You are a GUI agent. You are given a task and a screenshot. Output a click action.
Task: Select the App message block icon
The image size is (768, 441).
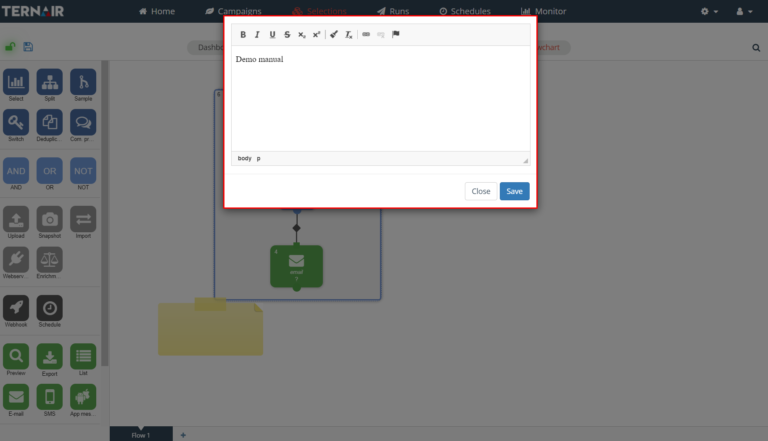[x=83, y=396]
